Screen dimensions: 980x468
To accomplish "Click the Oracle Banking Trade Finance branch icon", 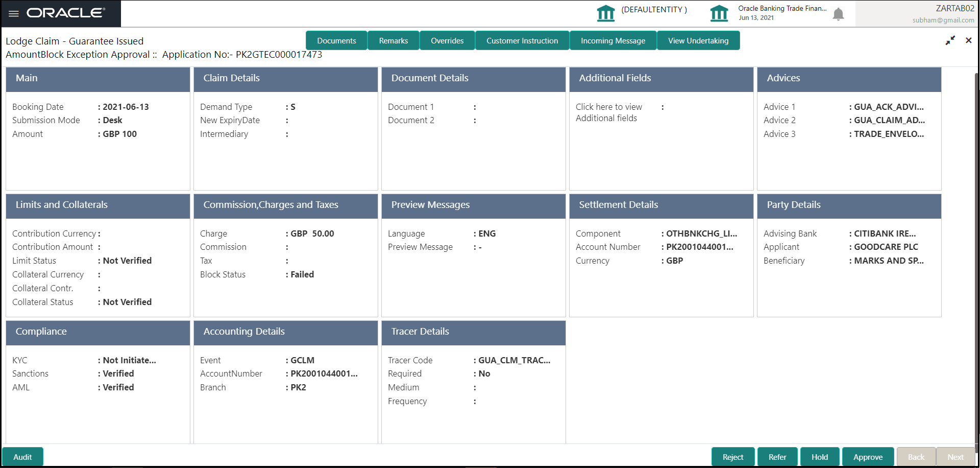I will pos(719,13).
